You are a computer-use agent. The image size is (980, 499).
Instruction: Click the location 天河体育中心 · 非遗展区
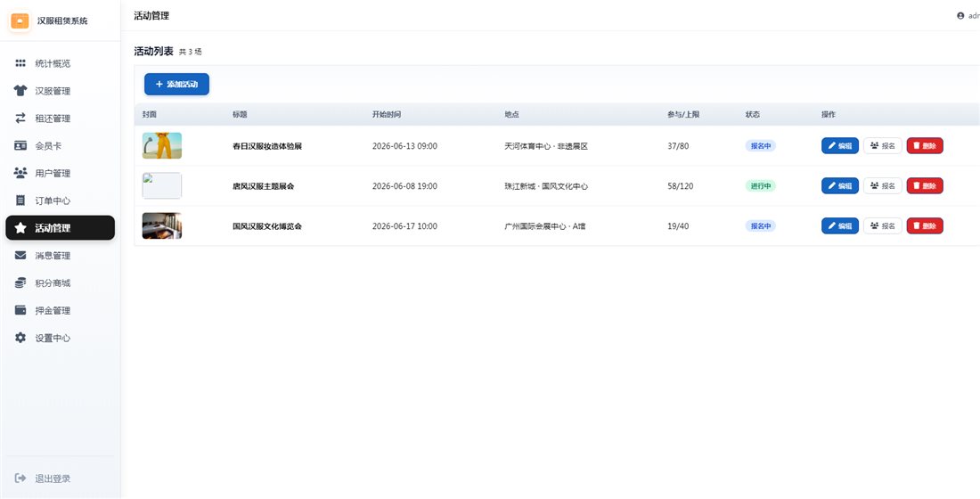click(x=546, y=146)
